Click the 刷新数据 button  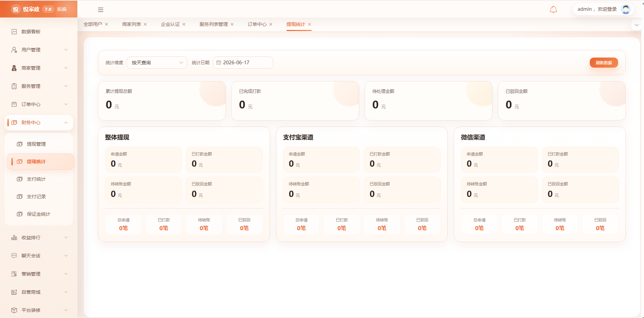604,63
